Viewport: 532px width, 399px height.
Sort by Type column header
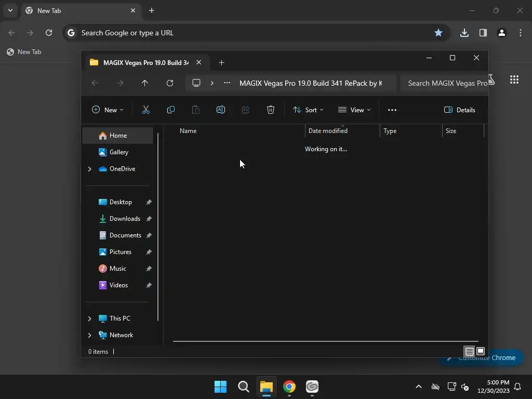411,130
